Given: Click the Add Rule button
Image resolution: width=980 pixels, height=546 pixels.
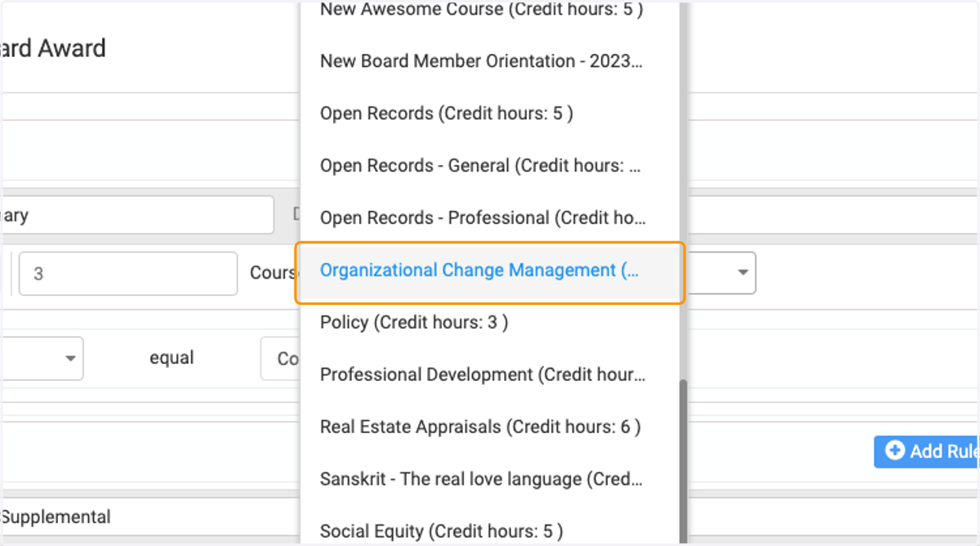Looking at the screenshot, I should [x=927, y=451].
